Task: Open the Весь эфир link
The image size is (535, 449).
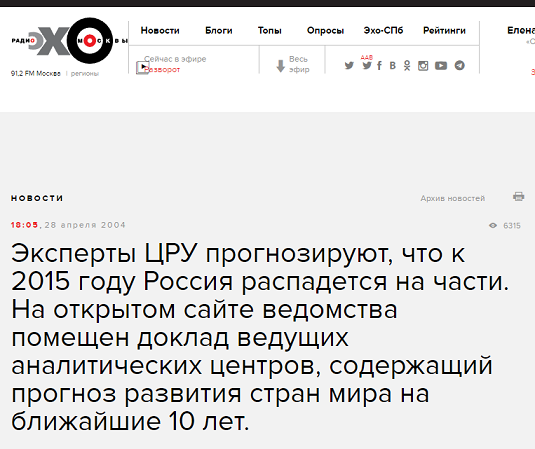Action: point(299,64)
